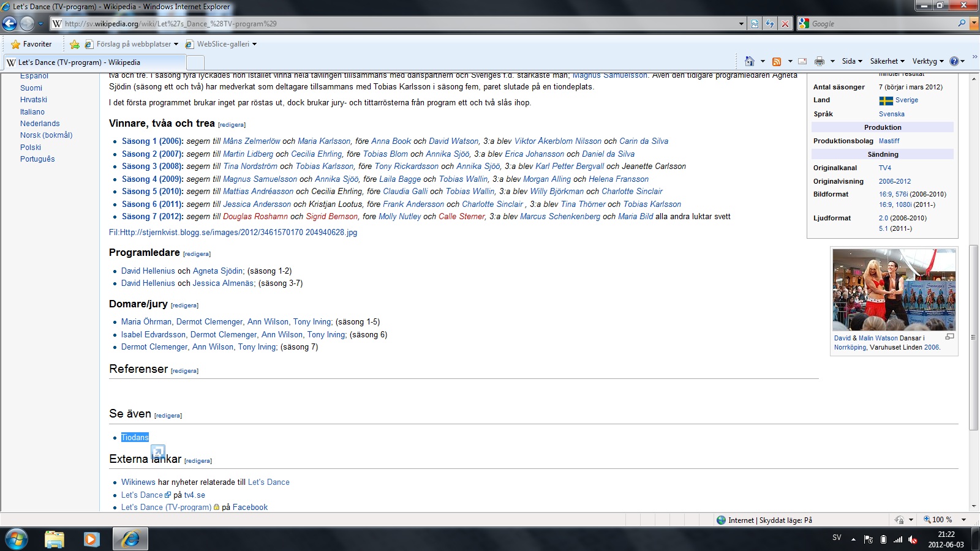Click the Tiodans link

135,437
